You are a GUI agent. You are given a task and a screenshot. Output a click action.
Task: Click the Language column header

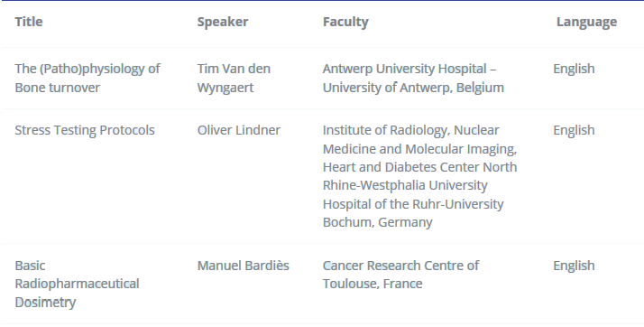(586, 22)
